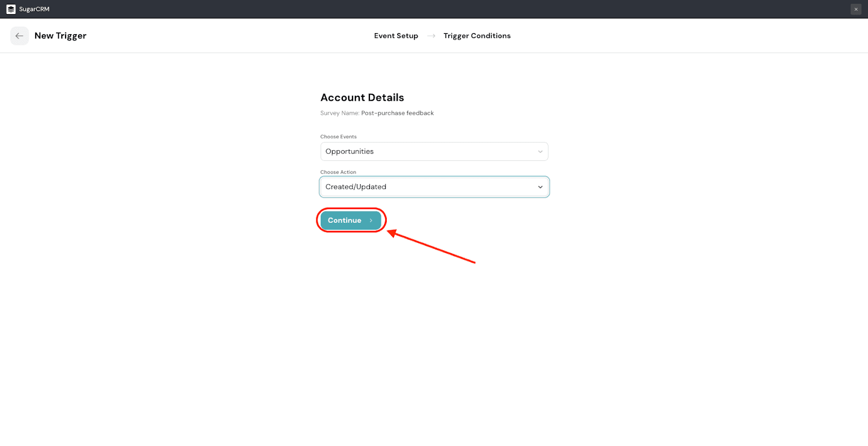This screenshot has width=868, height=446.
Task: Select the Post-purchase feedback survey name text
Action: 398,113
